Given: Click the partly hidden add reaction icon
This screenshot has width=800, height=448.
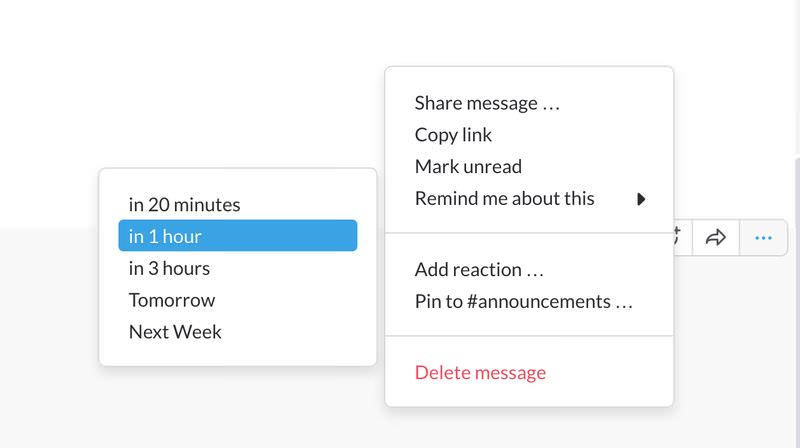Looking at the screenshot, I should (x=679, y=237).
